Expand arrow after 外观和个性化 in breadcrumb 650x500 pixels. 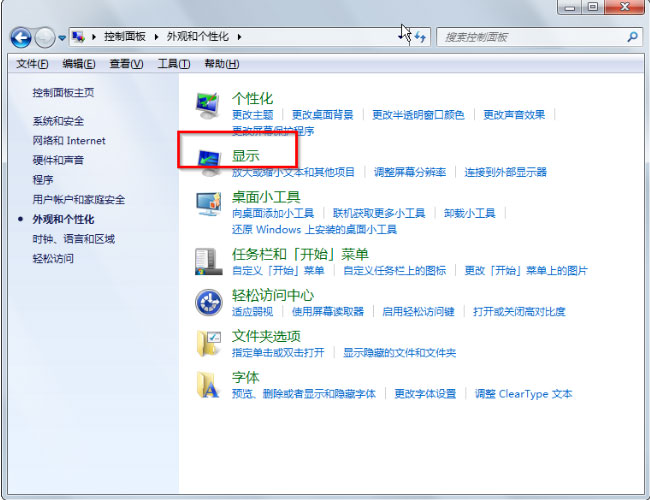pyautogui.click(x=239, y=37)
